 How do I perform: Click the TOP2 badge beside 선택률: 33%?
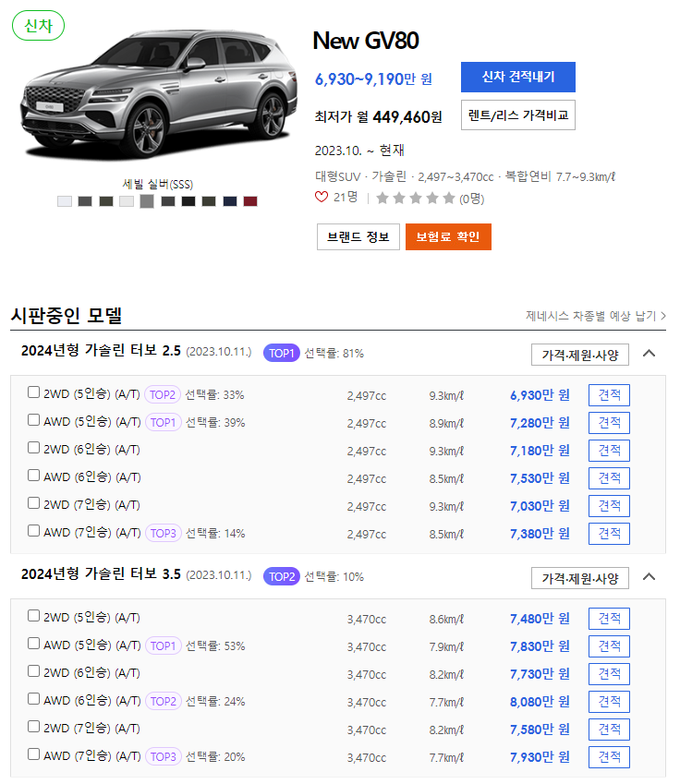click(163, 395)
